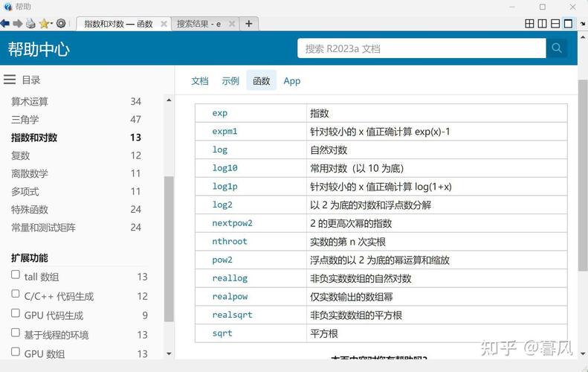Image resolution: width=588 pixels, height=372 pixels.
Task: Open the sqrt function link
Action: [222, 333]
